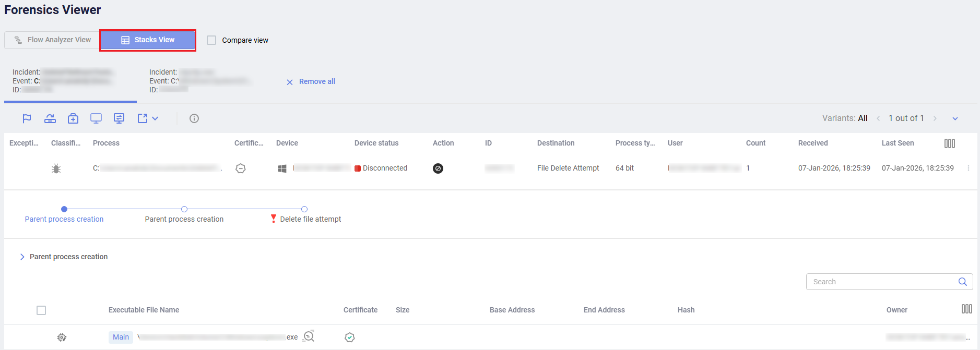
Task: Jump to the Delete file attempt step marker
Action: point(304,209)
